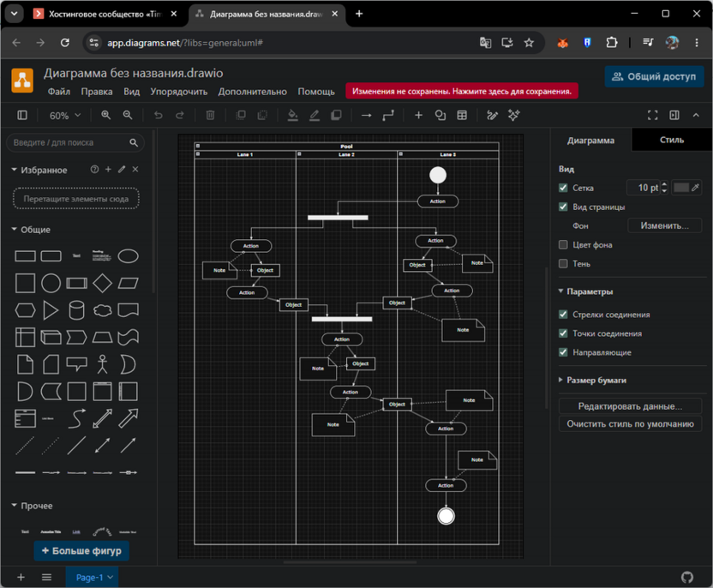Select the actor stick figure shape
This screenshot has height=588, width=713.
click(102, 364)
